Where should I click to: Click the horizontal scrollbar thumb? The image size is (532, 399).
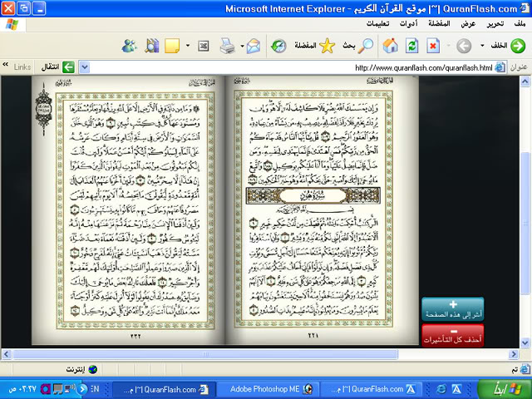click(205, 355)
